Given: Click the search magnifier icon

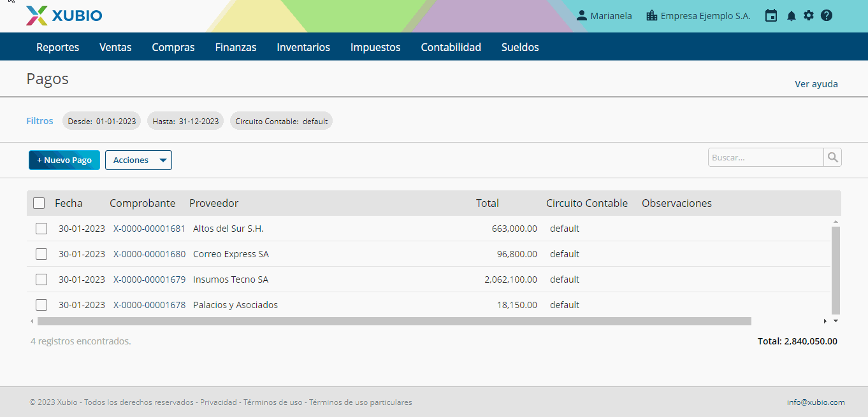Looking at the screenshot, I should tap(832, 157).
